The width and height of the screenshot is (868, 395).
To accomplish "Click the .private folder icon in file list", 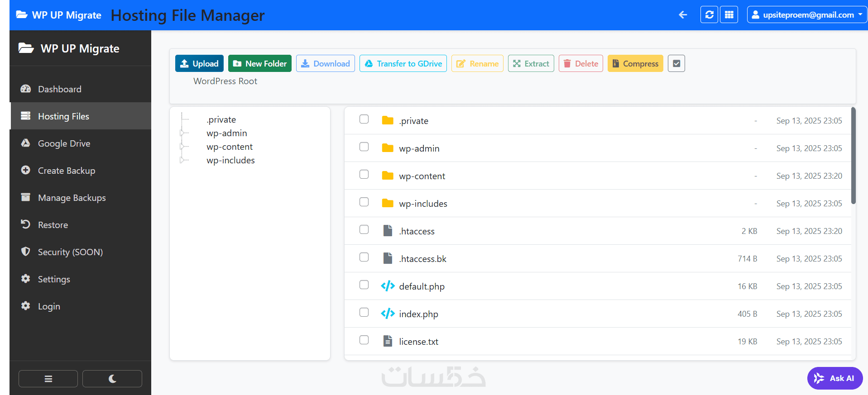I will click(388, 120).
